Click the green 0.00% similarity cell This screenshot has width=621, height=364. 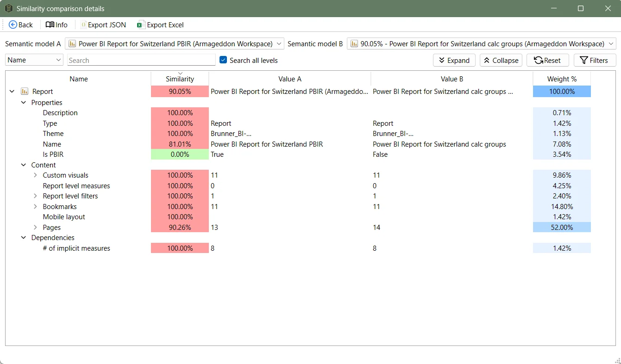pos(180,154)
